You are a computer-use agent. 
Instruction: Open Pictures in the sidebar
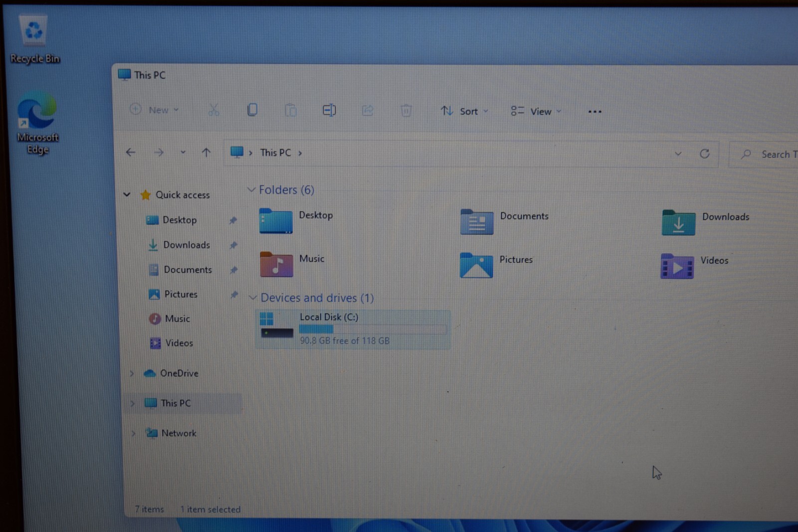point(181,294)
